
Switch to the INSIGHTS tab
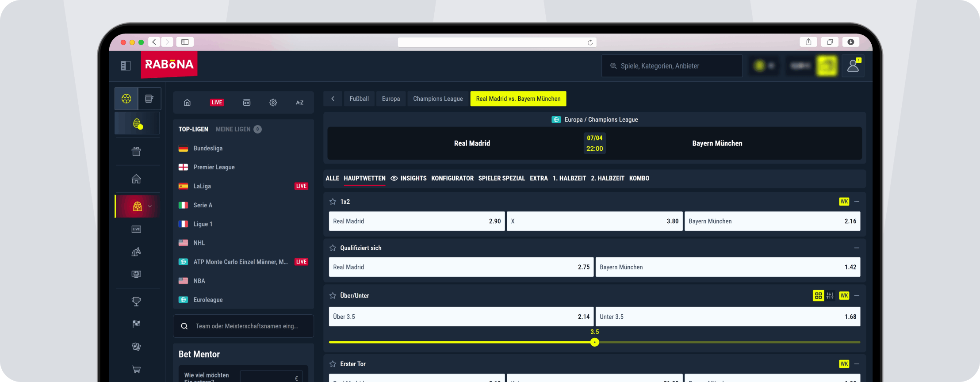408,179
